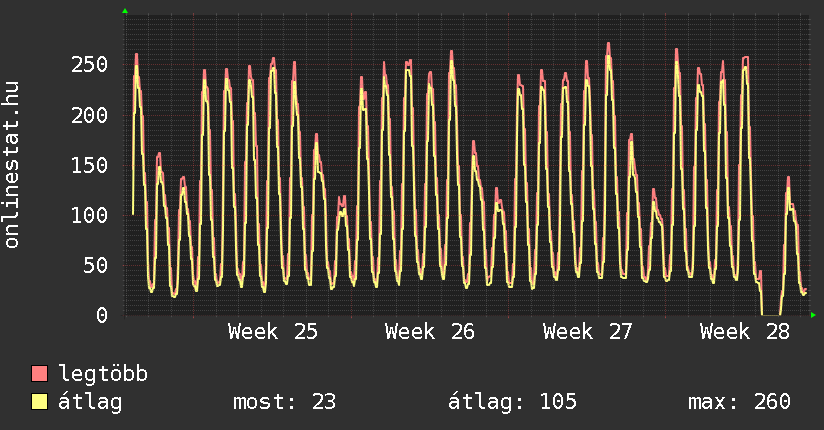This screenshot has width=824, height=430.
Task: Click the 250 y-axis value
Action: (x=89, y=65)
